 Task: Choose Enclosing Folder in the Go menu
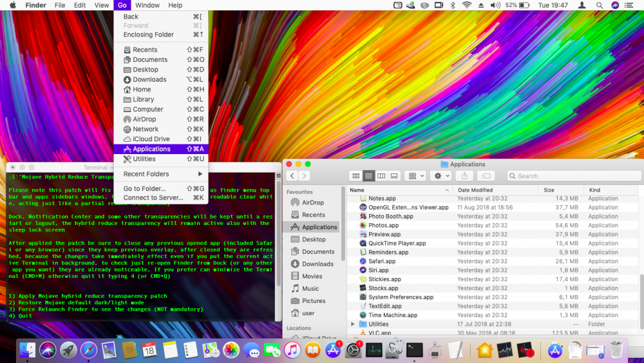[x=161, y=35]
